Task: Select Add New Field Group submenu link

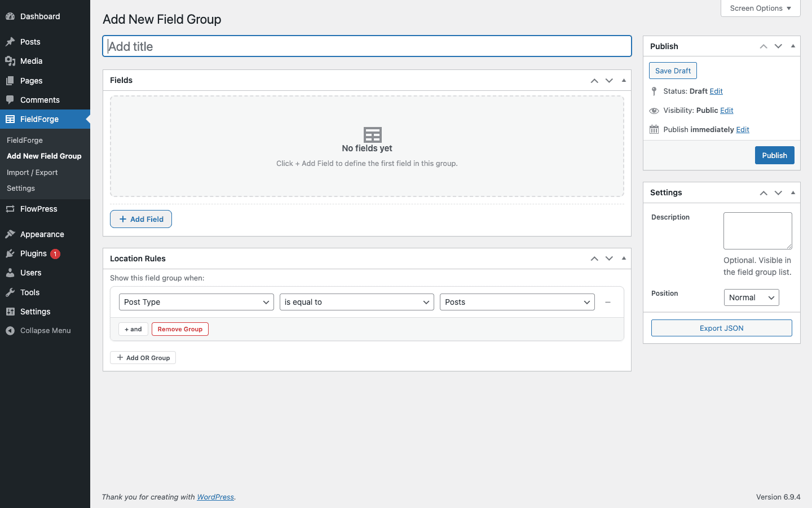Action: pyautogui.click(x=44, y=156)
